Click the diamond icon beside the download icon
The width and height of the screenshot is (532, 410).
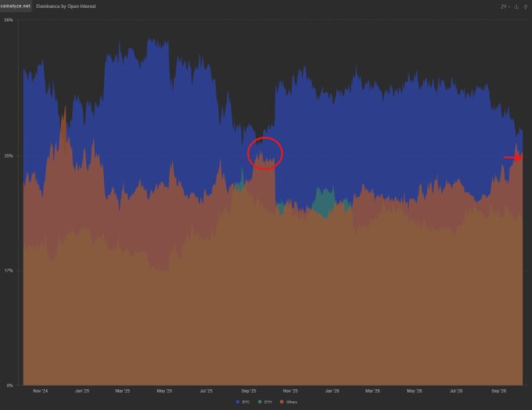(x=526, y=6)
